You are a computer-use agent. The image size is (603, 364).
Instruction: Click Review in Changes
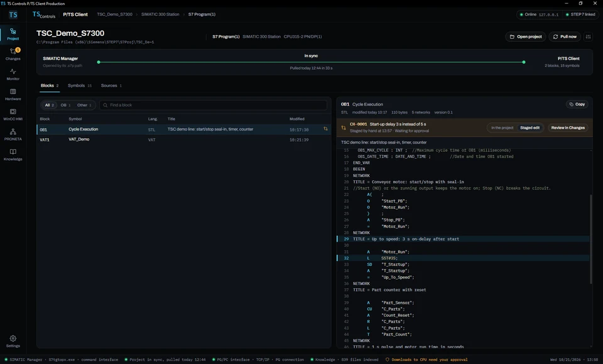pyautogui.click(x=568, y=127)
